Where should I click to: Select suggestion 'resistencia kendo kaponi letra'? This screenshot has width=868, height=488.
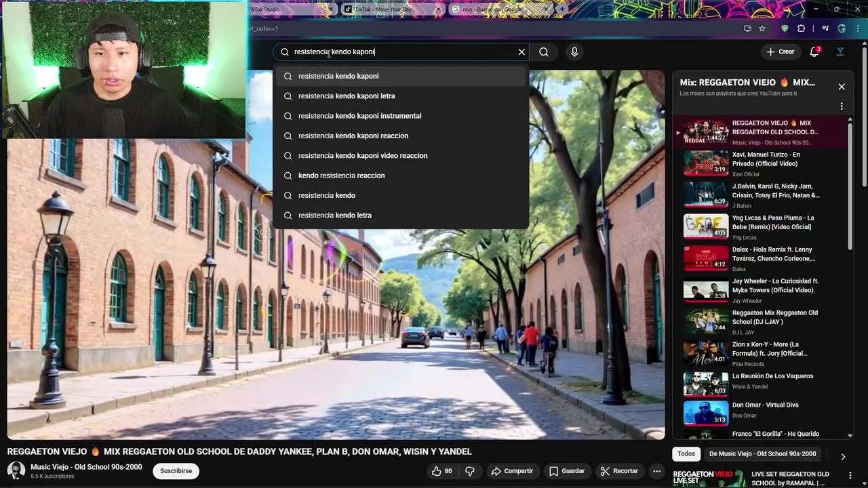401,96
